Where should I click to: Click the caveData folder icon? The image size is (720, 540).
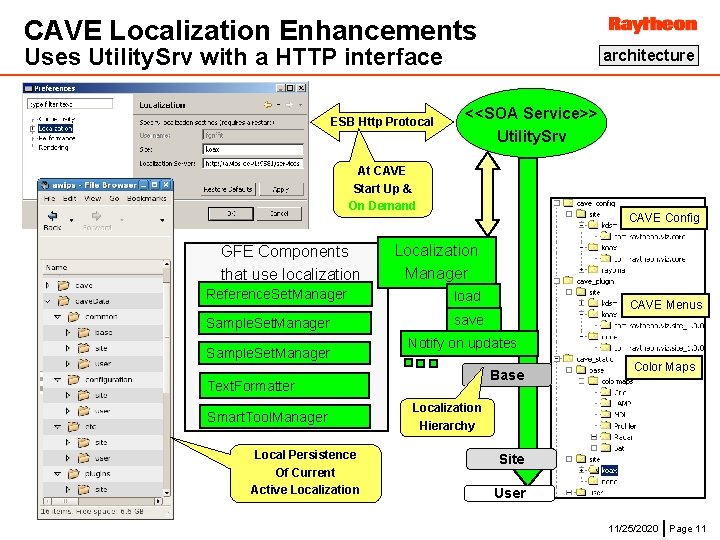coord(63,301)
